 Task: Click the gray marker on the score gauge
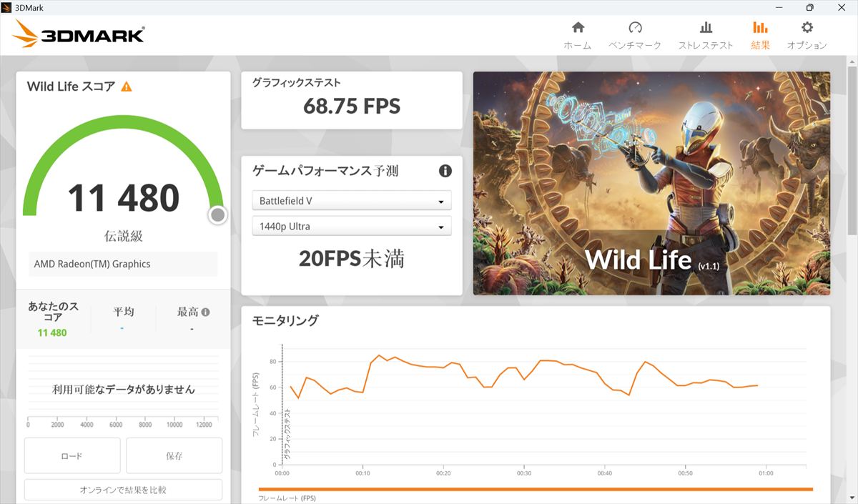click(x=218, y=214)
